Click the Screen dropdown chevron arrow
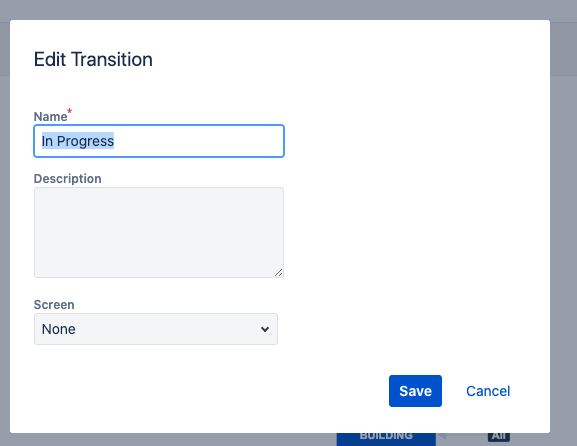Screen dimensions: 577x446 pos(265,329)
